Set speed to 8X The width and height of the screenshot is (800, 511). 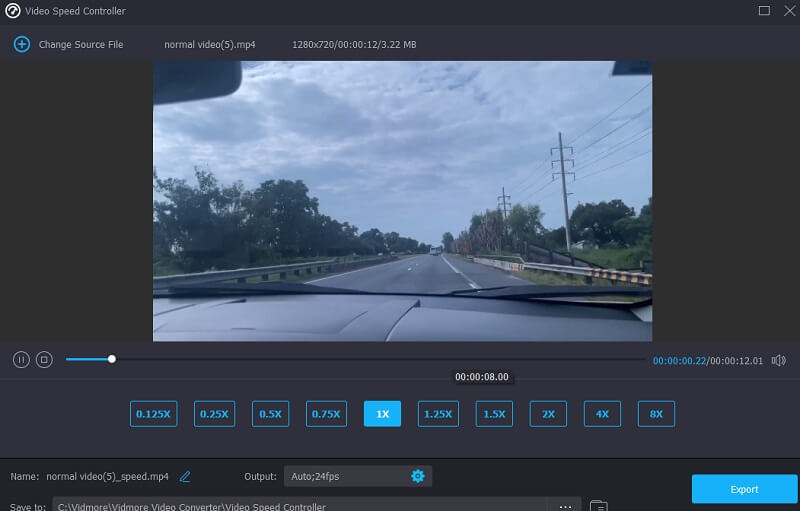(x=656, y=414)
